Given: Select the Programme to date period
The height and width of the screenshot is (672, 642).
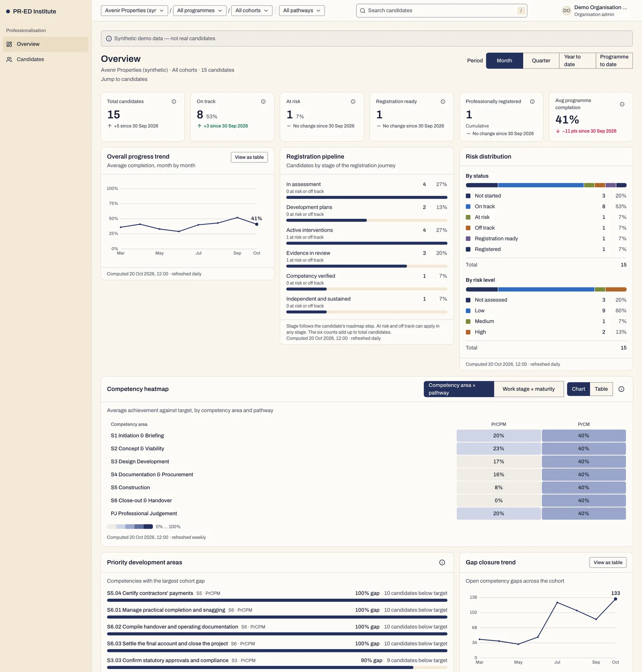Looking at the screenshot, I should pyautogui.click(x=614, y=61).
